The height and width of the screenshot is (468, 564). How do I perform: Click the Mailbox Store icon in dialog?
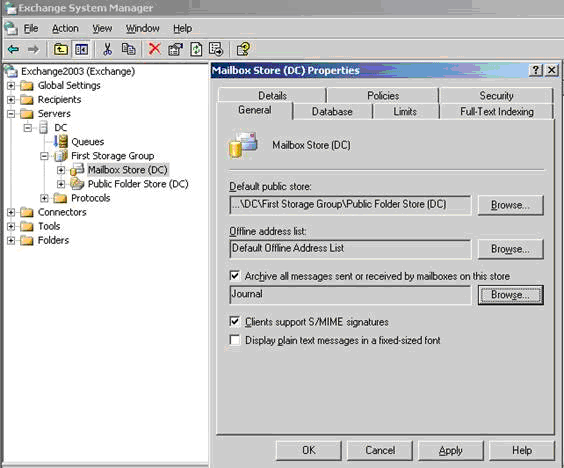click(243, 145)
